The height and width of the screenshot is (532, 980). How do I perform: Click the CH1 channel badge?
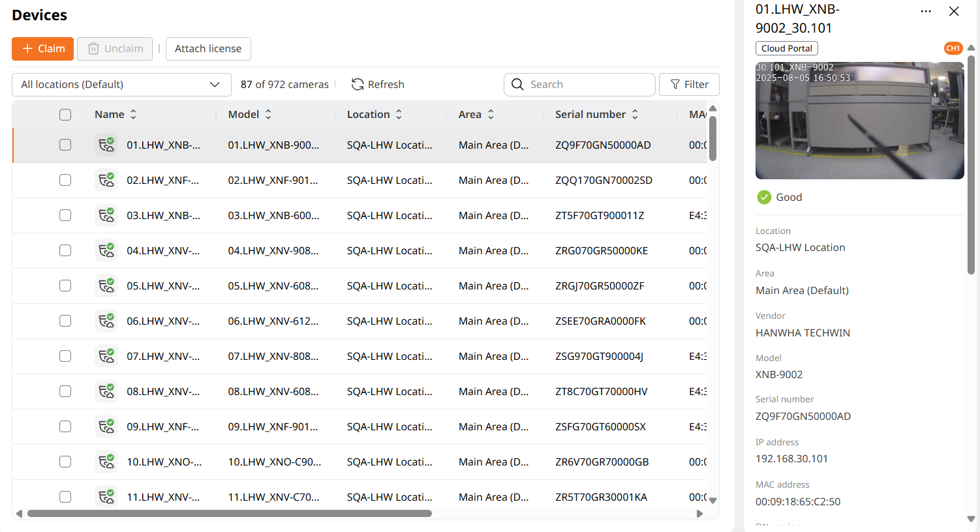[x=953, y=48]
